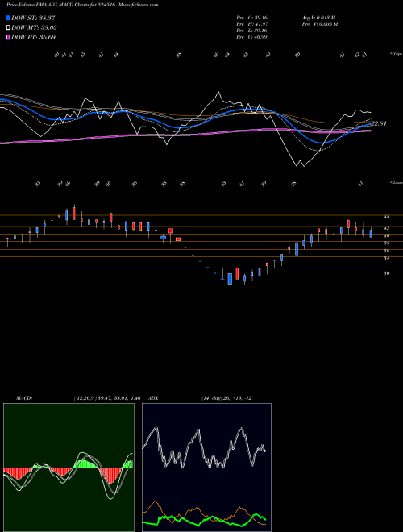Select the 'Pre L: 39.16' value

click(x=252, y=31)
